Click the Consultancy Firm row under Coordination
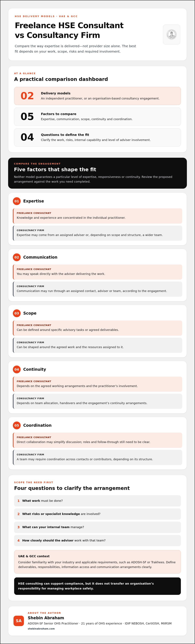 pyautogui.click(x=97, y=457)
